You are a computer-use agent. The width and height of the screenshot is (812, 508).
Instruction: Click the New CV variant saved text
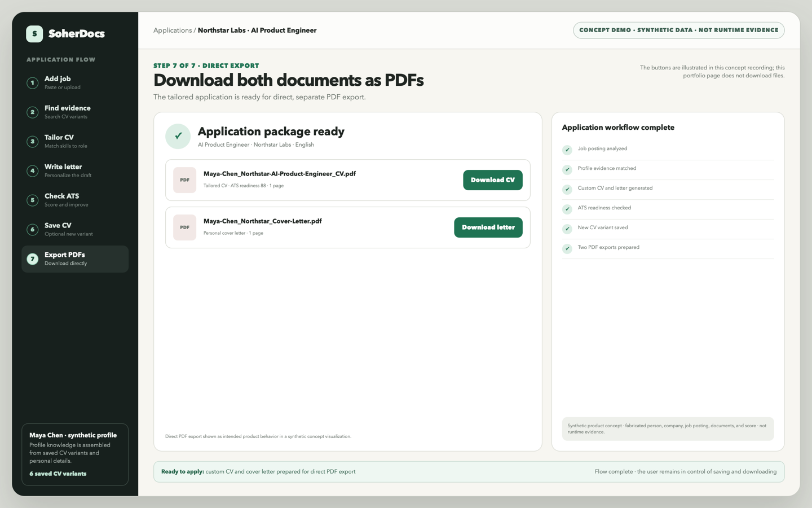pyautogui.click(x=603, y=228)
